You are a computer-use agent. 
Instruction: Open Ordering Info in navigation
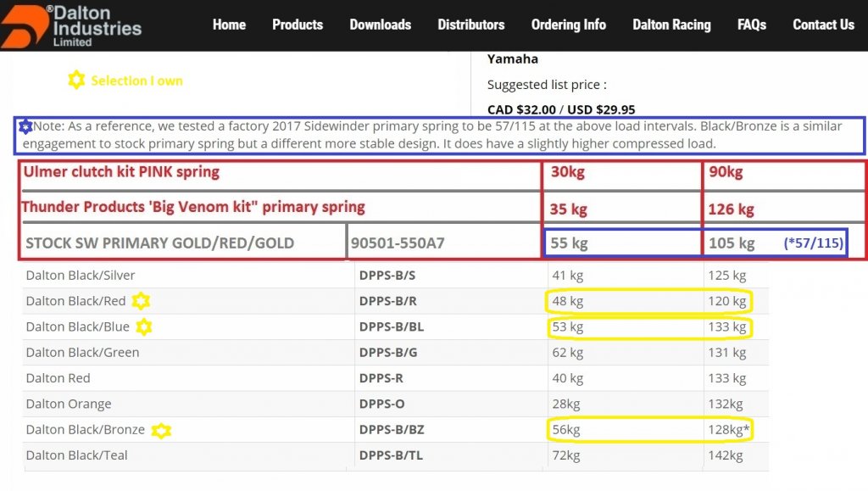(569, 25)
